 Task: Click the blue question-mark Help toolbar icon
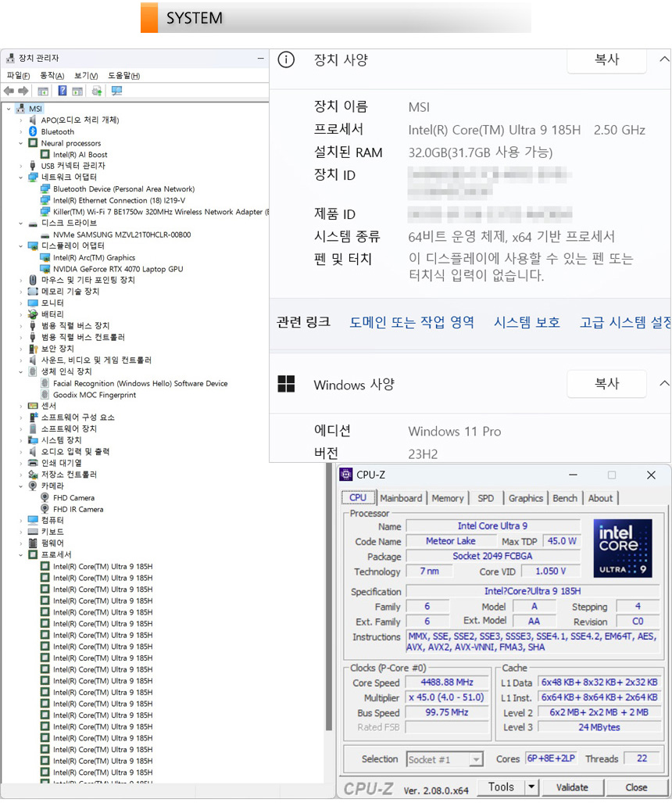coord(63,91)
